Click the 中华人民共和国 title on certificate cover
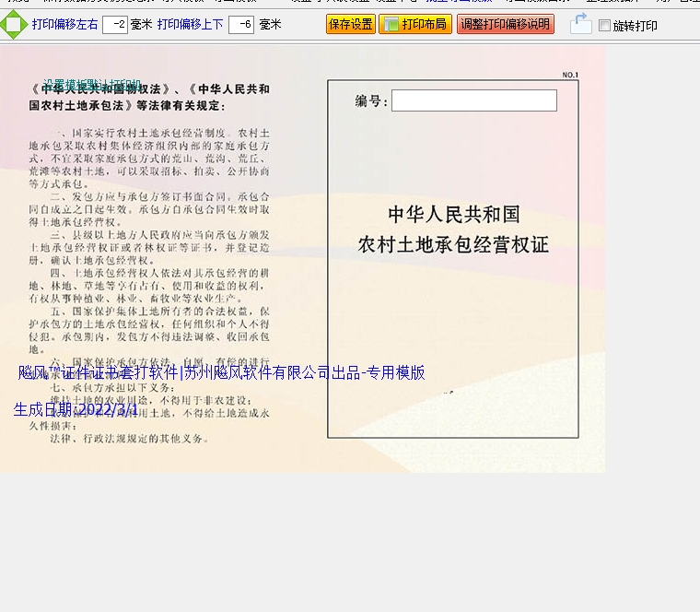The width and height of the screenshot is (700, 612). coord(453,215)
